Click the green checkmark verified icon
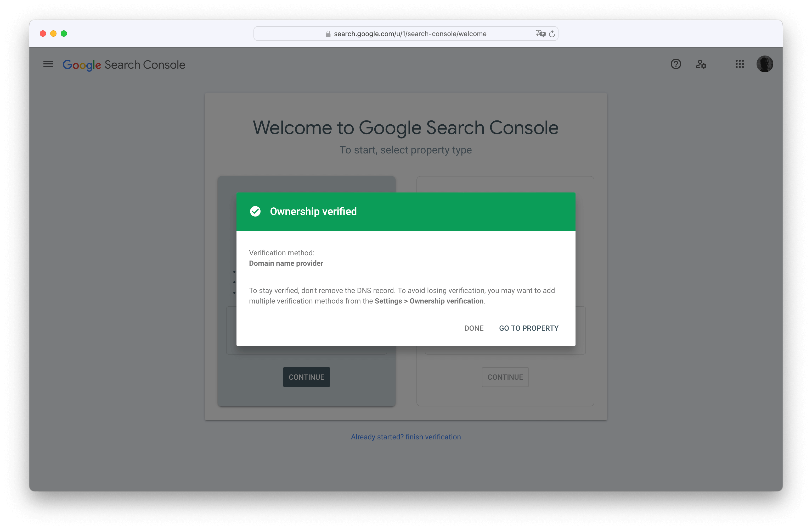This screenshot has width=812, height=530. coord(255,211)
